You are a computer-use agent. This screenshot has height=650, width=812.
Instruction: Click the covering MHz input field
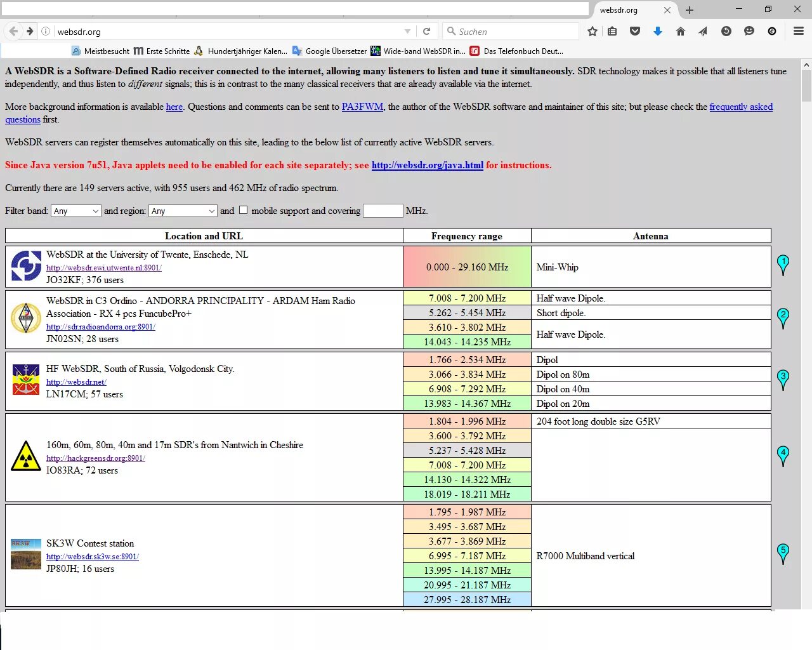pyautogui.click(x=383, y=211)
